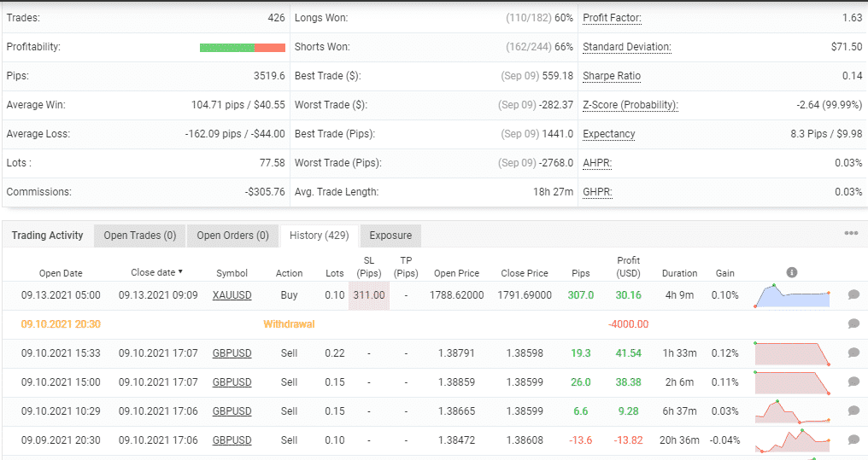
Task: Select Expectancy value 8.3 Pips / $9.98
Action: click(826, 134)
